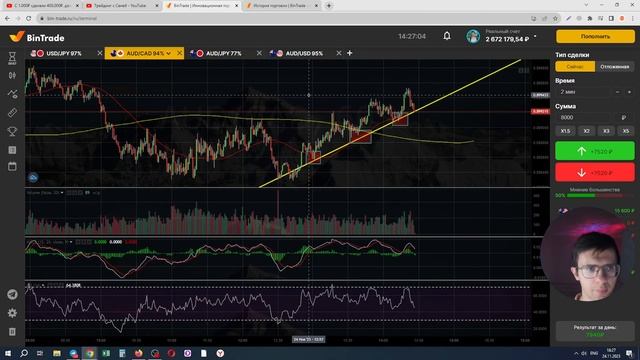Open Windows Start menu
This screenshot has width=640, height=360.
[x=8, y=353]
